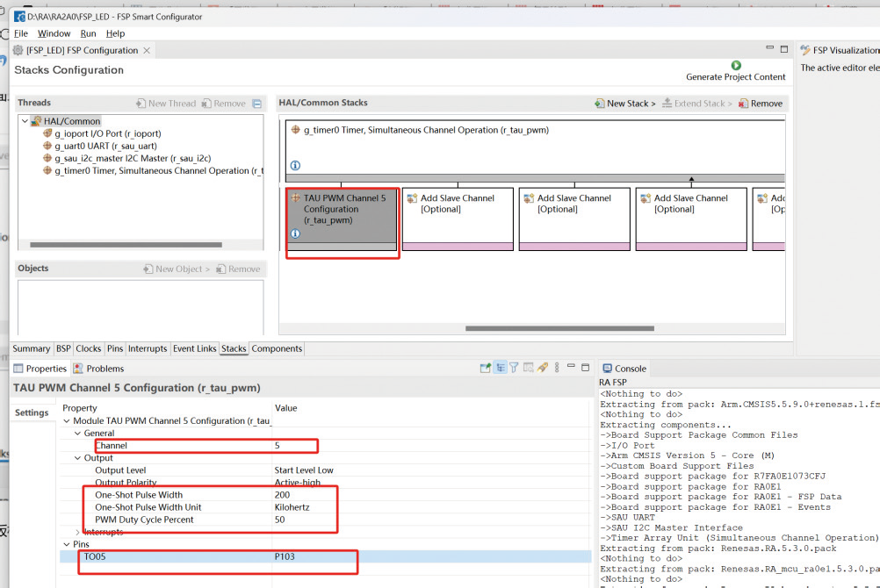
Task: Click the New Stack icon
Action: (599, 104)
